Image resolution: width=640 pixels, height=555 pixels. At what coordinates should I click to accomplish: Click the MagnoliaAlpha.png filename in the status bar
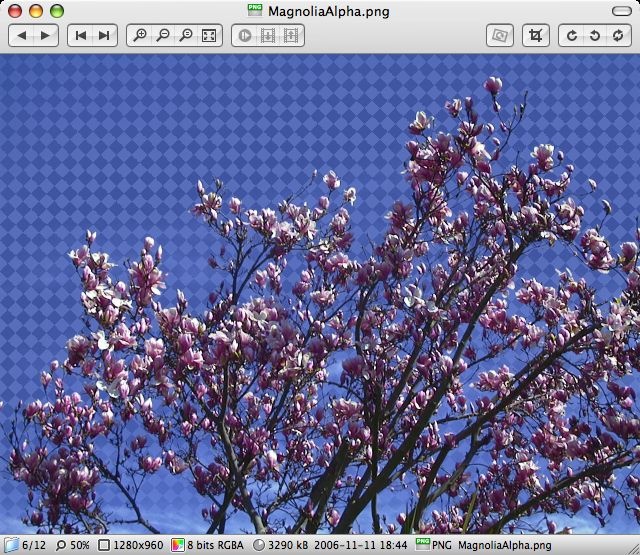click(504, 545)
